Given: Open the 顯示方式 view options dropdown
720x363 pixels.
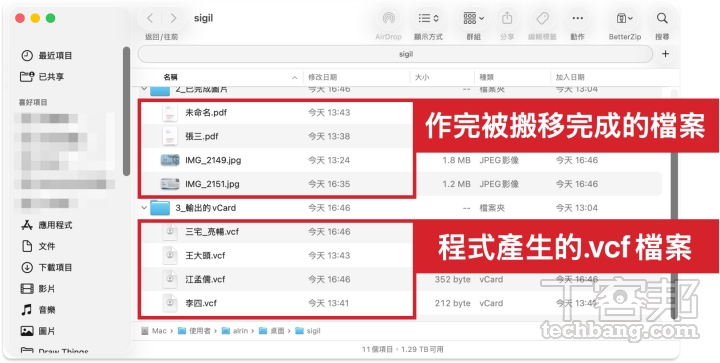Looking at the screenshot, I should click(429, 19).
